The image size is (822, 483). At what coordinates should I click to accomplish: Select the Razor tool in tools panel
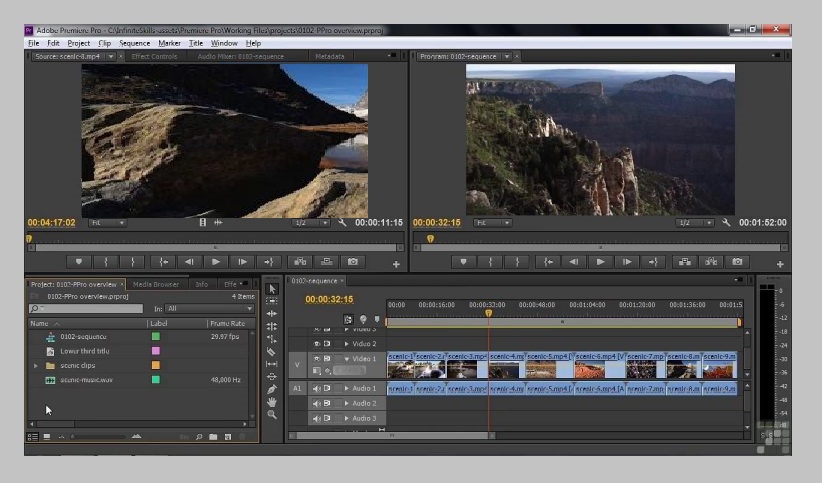271,352
